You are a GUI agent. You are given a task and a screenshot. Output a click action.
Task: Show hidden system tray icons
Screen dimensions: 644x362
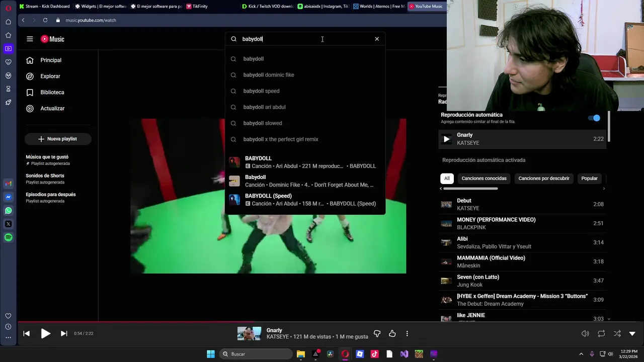click(581, 354)
